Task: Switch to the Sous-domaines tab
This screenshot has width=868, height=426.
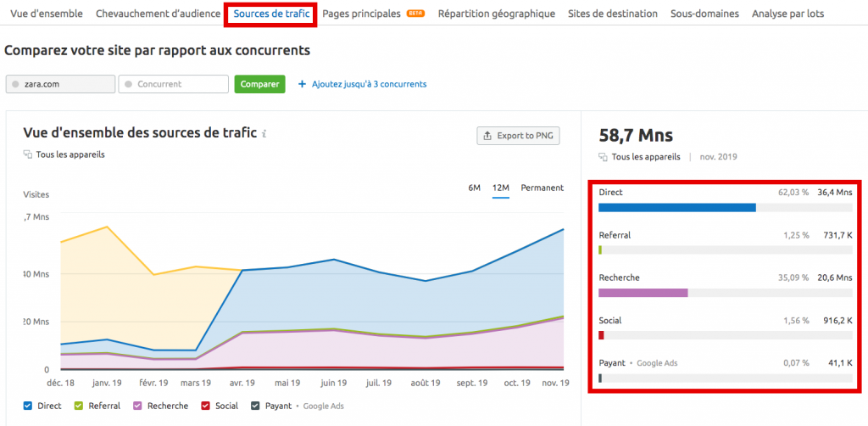Action: point(704,14)
